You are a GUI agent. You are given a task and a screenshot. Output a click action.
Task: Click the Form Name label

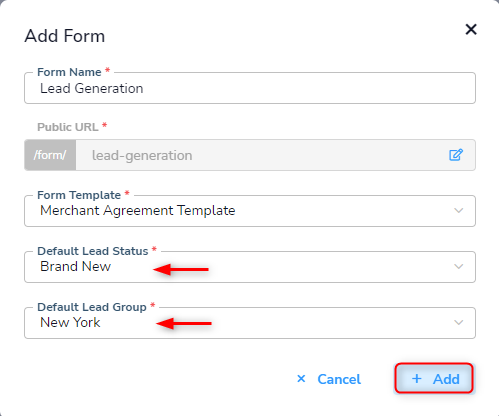pos(69,72)
